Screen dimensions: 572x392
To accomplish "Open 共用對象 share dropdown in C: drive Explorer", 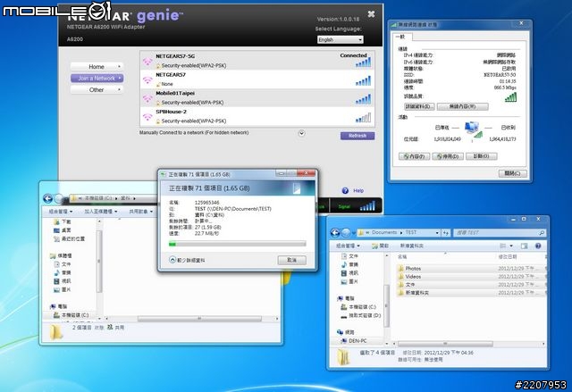I will pyautogui.click(x=140, y=212).
